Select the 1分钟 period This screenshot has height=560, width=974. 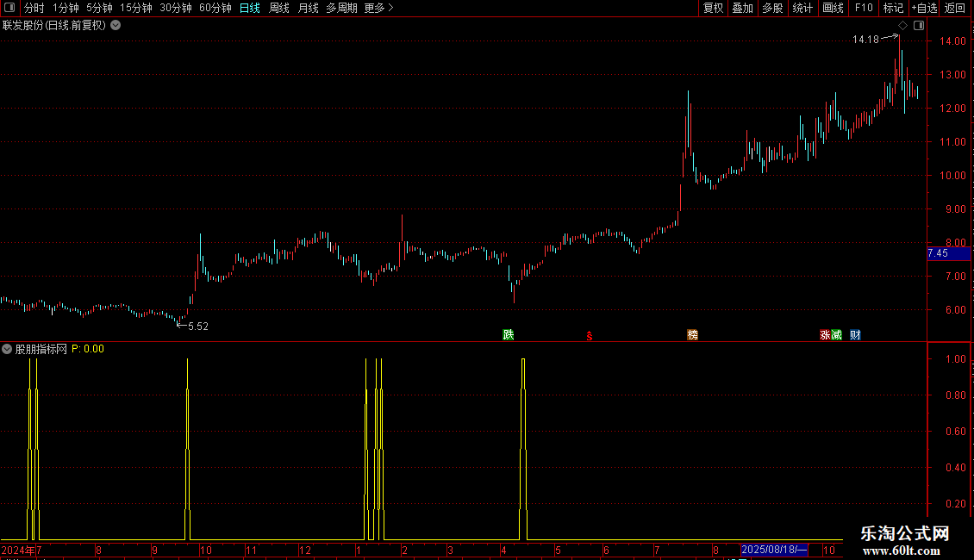point(66,8)
